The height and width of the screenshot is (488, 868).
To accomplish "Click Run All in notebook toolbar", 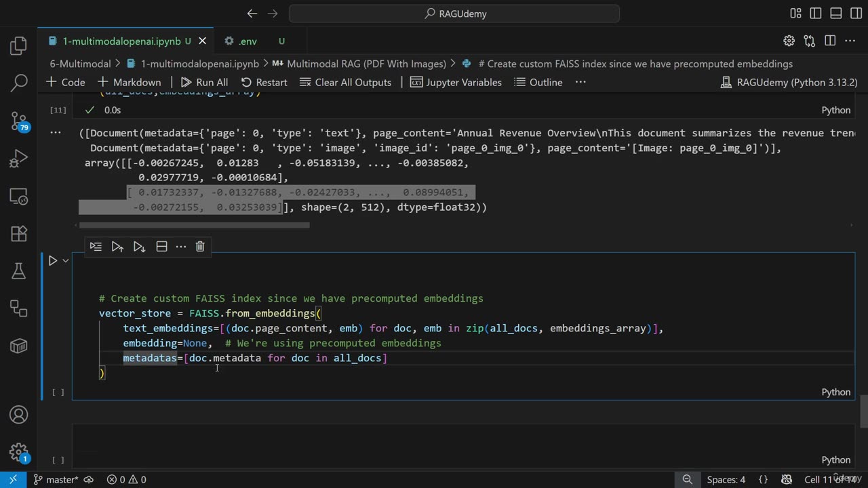I will [x=204, y=82].
